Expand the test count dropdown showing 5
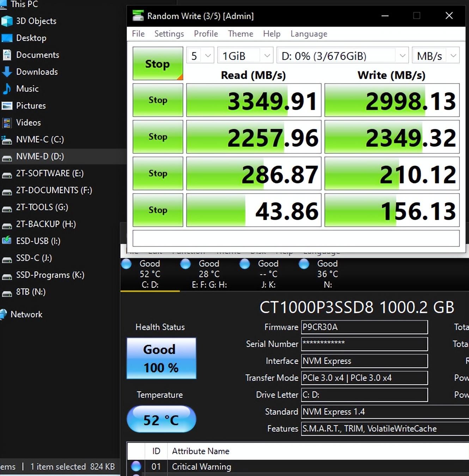The height and width of the screenshot is (476, 469). [200, 56]
